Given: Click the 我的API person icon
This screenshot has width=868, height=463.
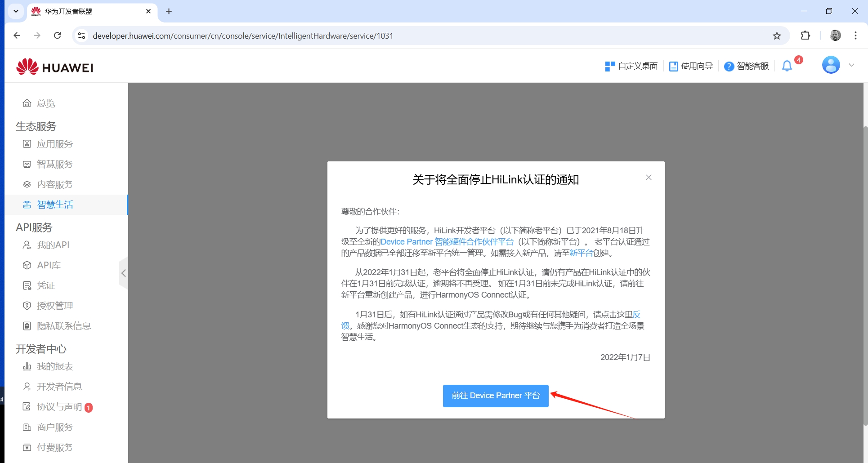Looking at the screenshot, I should pos(27,245).
